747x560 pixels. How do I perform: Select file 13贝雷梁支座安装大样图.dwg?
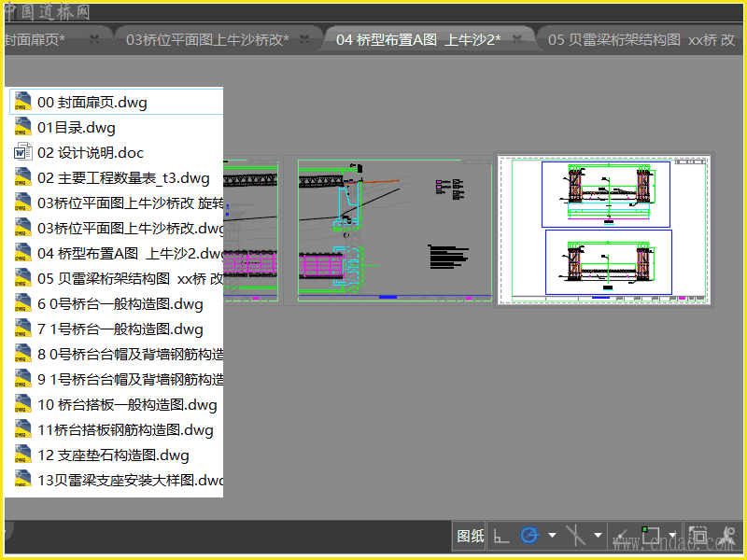click(x=116, y=481)
